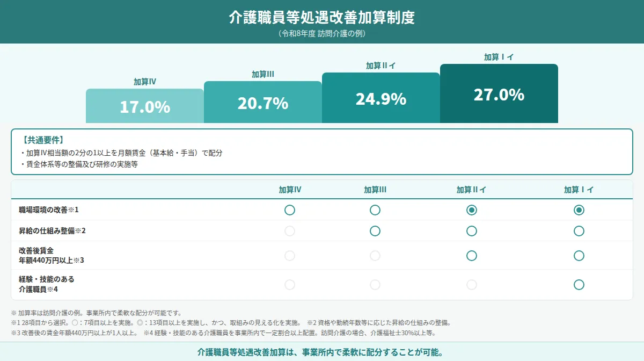Click the subtitle （令和8年度 訪問介護の例）
644x361 pixels.
point(322,33)
